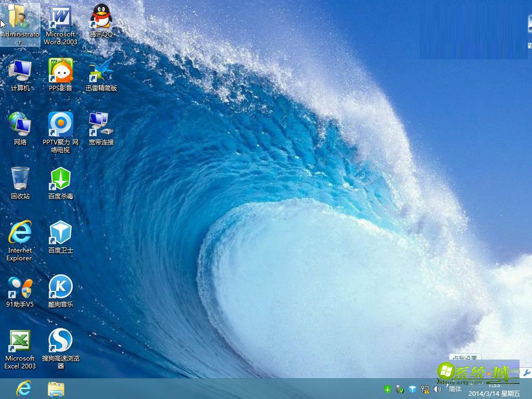532x399 pixels.
Task: Click the Microsoft Excel 2003 shortcut
Action: pos(20,341)
